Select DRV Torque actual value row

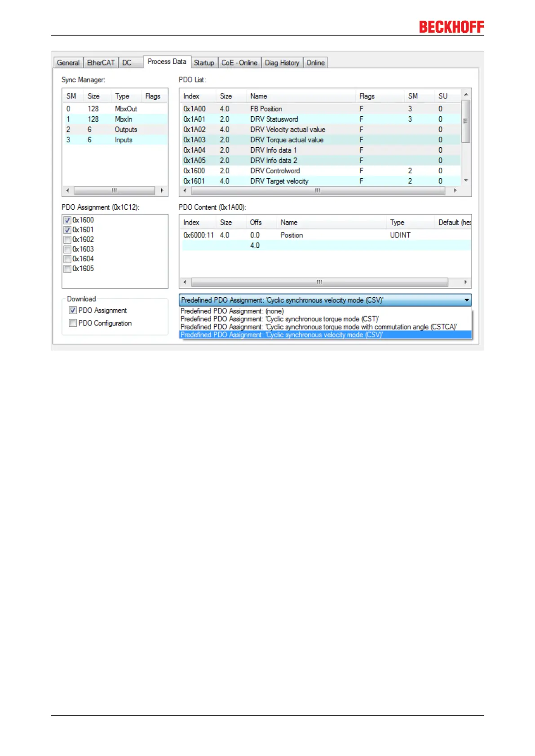[320, 140]
